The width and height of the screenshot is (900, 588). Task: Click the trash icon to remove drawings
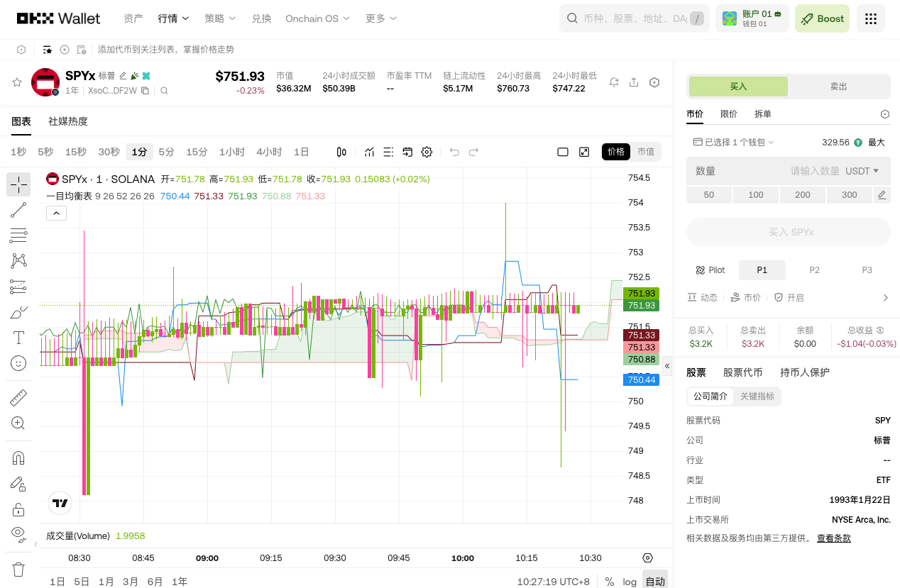click(18, 569)
